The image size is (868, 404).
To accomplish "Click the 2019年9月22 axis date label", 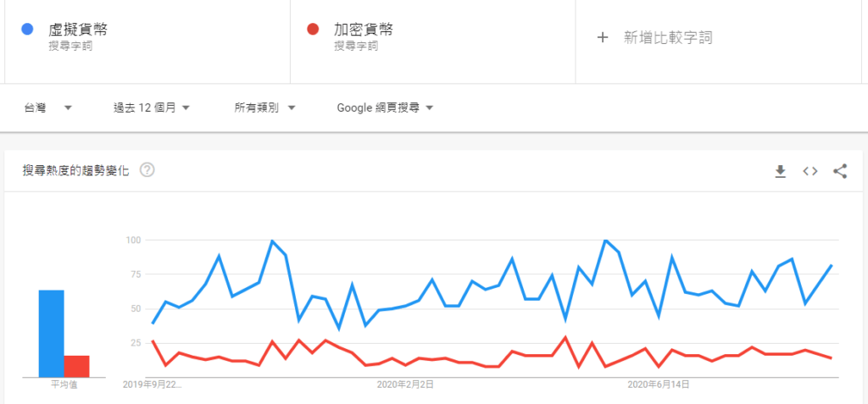I will coord(154,385).
